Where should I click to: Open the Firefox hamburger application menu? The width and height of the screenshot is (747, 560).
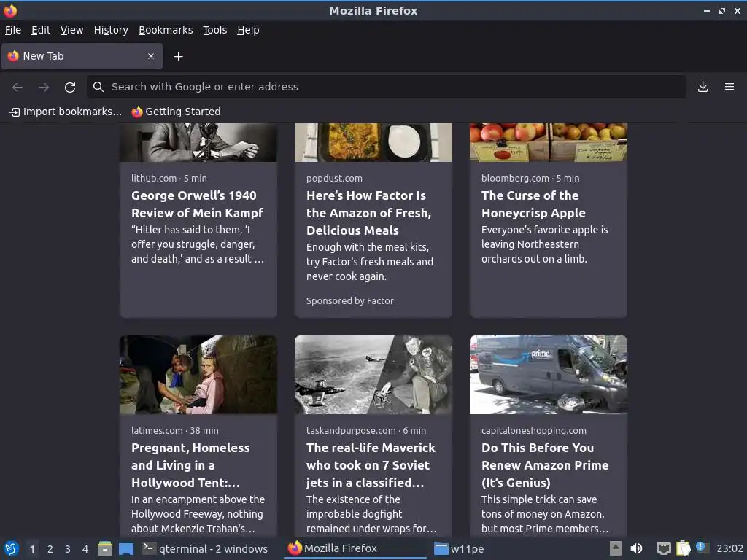coord(729,87)
